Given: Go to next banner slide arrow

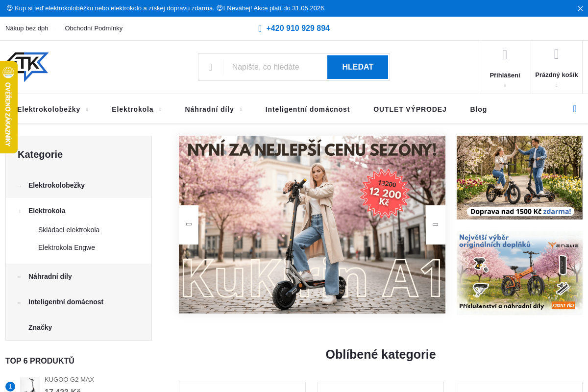Looking at the screenshot, I should pyautogui.click(x=436, y=224).
